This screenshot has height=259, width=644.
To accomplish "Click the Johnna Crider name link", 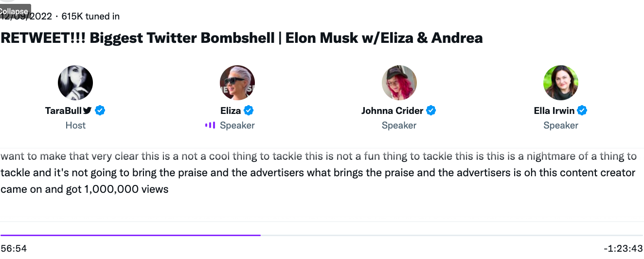I will 392,111.
